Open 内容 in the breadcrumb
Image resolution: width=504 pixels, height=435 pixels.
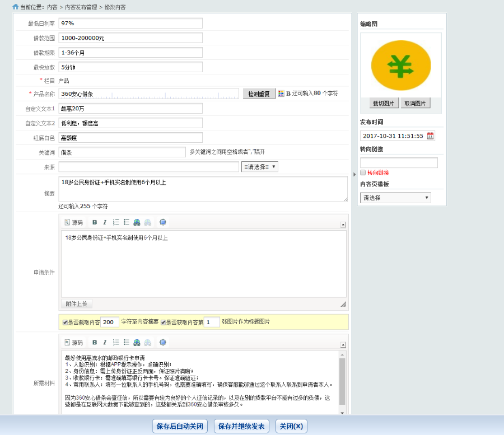click(x=52, y=7)
